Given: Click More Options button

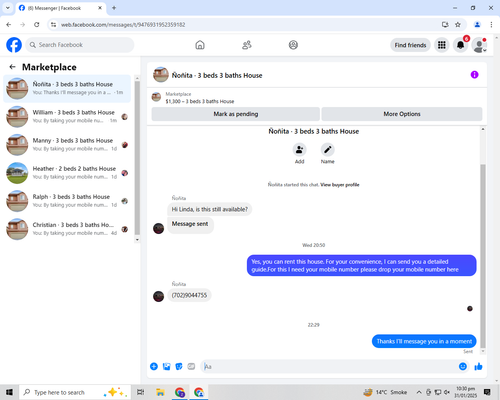Looking at the screenshot, I should (x=402, y=114).
